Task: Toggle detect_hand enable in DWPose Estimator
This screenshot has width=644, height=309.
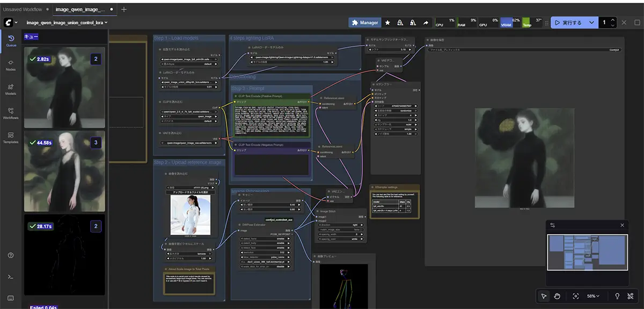Action: click(264, 238)
